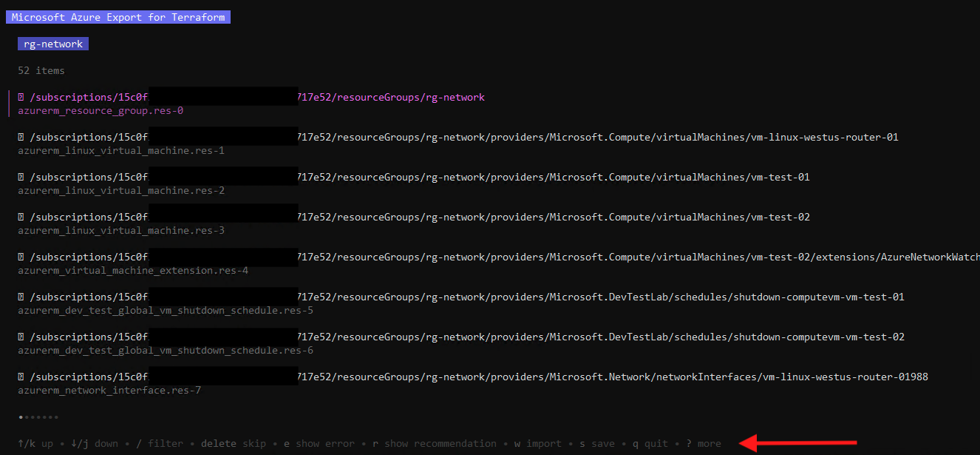
Task: Click the ↓/j down hint
Action: click(x=95, y=444)
